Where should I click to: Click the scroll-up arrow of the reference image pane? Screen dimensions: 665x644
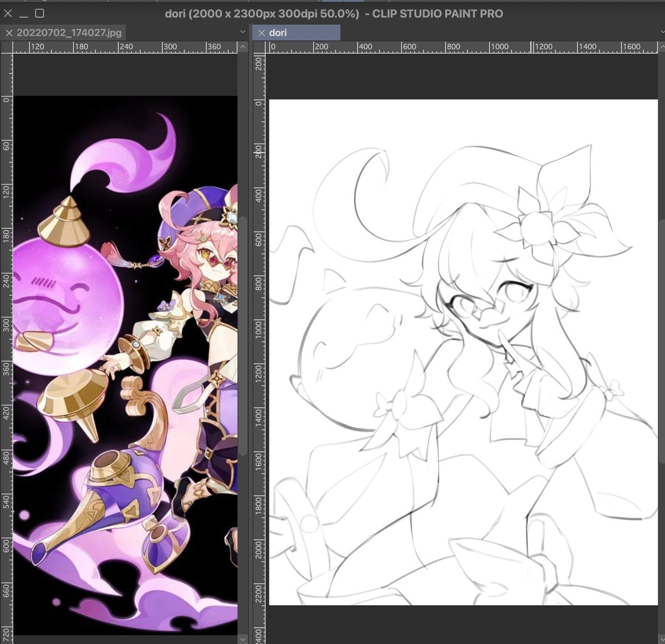(243, 47)
